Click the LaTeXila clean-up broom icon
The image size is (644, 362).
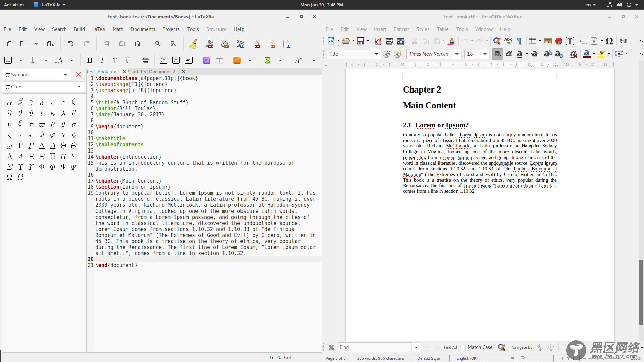[193, 44]
